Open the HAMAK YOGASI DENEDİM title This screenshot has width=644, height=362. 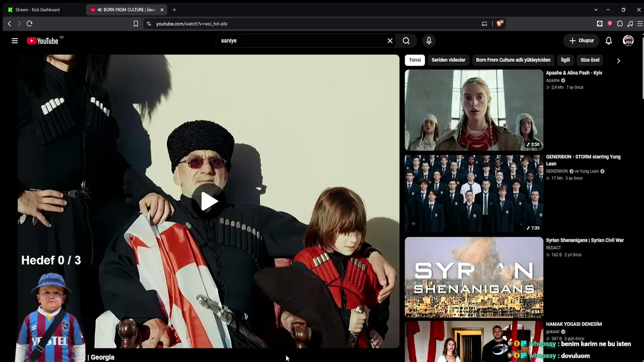click(574, 324)
